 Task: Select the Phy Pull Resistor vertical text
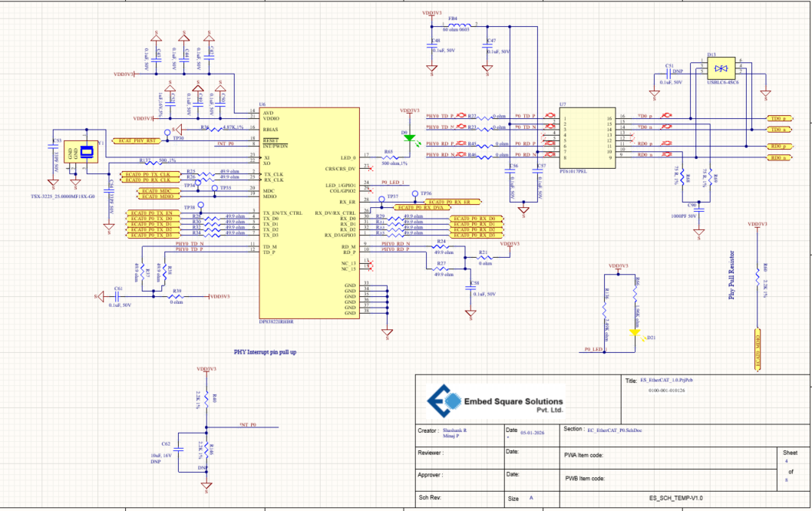click(x=731, y=275)
